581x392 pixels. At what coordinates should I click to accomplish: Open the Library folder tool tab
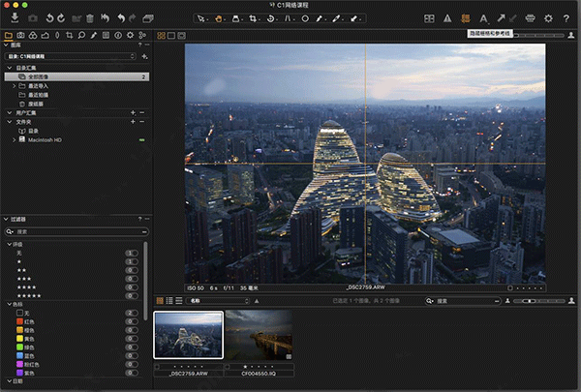tap(9, 36)
